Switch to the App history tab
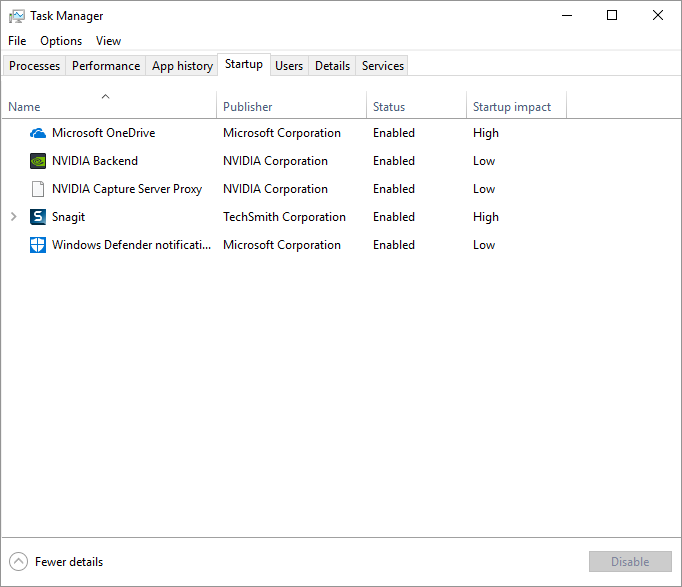682x587 pixels. [x=182, y=66]
